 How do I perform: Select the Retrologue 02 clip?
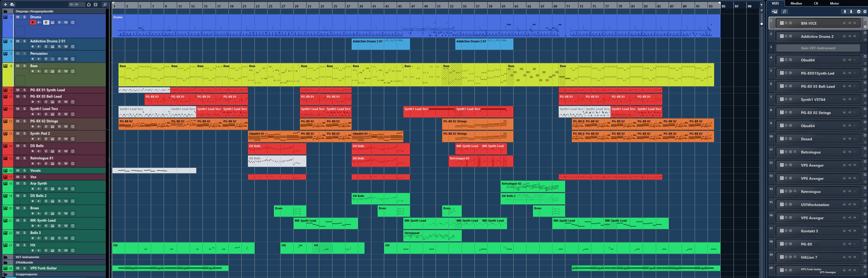coord(533,186)
